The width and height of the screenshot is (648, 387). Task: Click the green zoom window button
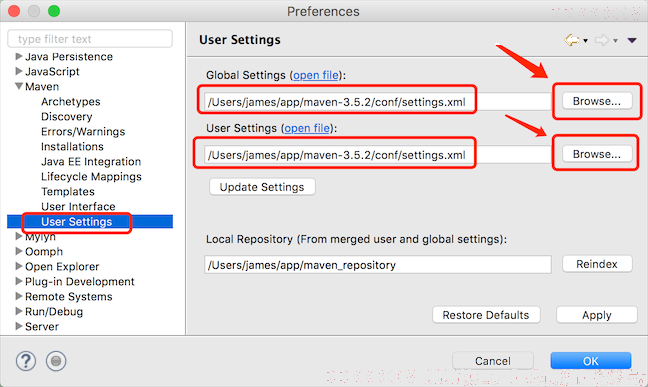[54, 11]
